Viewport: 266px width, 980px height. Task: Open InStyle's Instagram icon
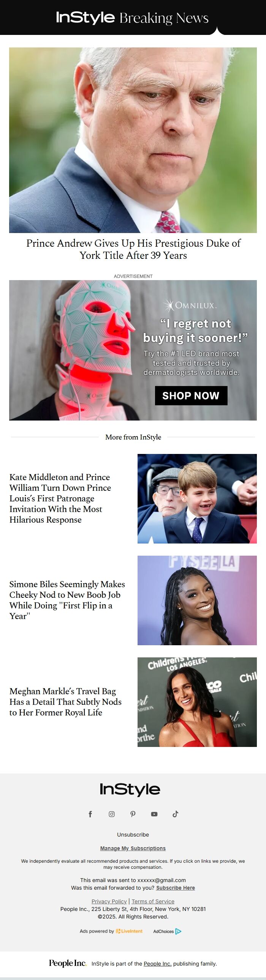coord(112,814)
